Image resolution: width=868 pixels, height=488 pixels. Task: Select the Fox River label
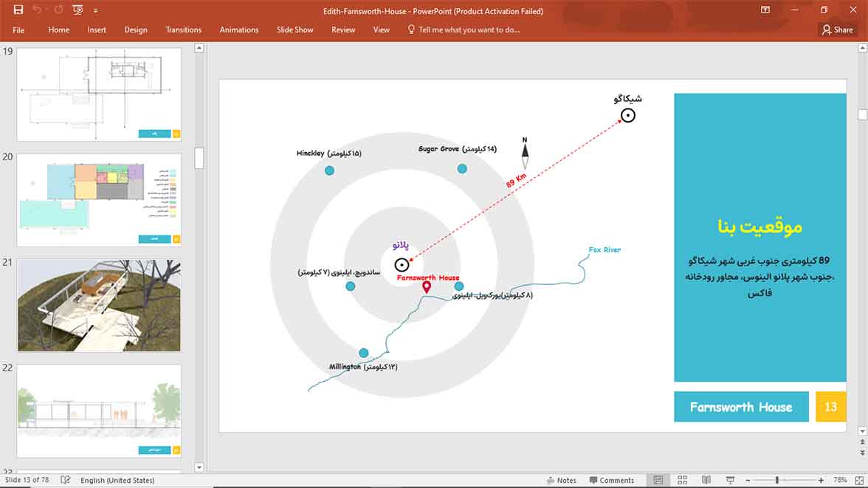coord(604,250)
